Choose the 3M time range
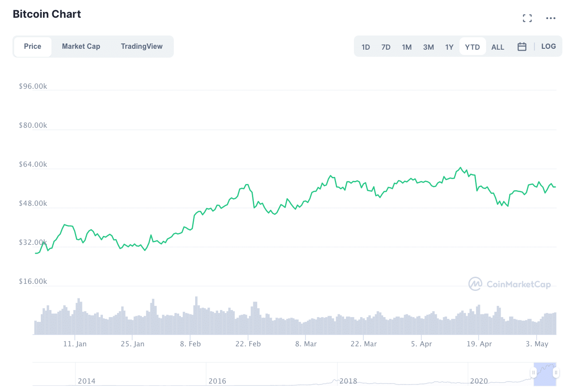Viewport: 573px width, 392px height. (428, 47)
